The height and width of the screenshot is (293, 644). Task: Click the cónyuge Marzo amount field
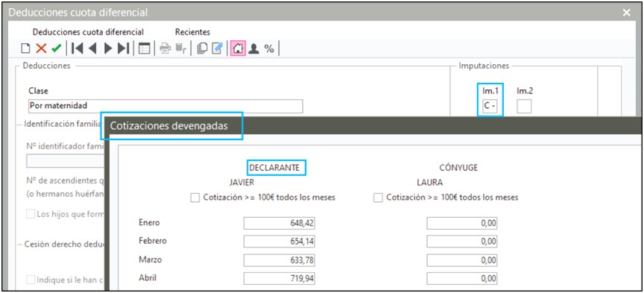pyautogui.click(x=462, y=260)
